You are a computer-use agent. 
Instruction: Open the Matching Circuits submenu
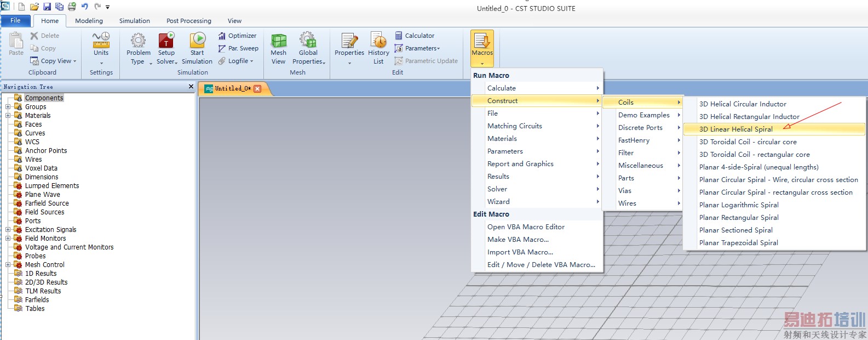pyautogui.click(x=537, y=126)
